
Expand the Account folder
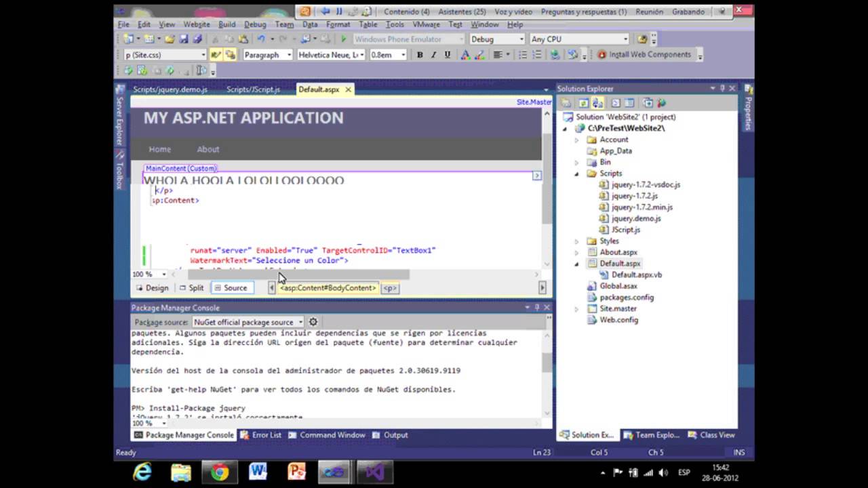(x=577, y=140)
